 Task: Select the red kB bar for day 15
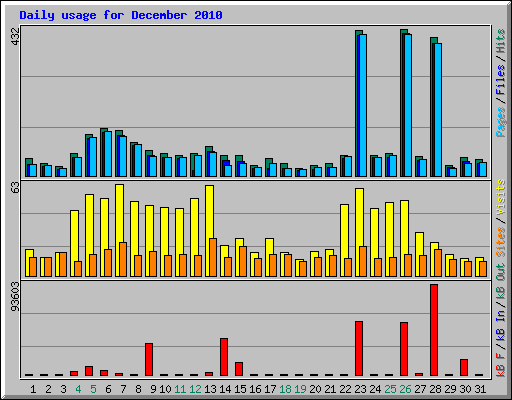coord(239,369)
